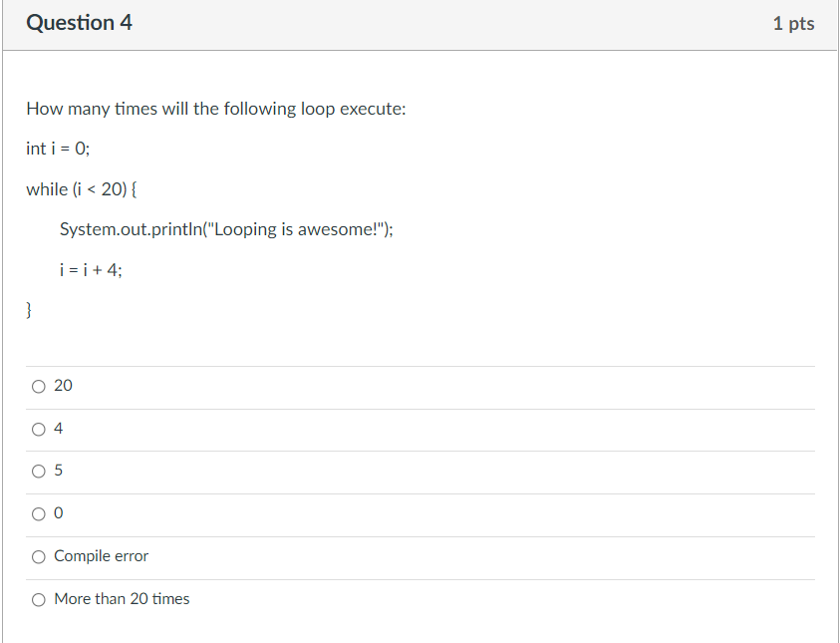This screenshot has height=643, width=840.
Task: Mark the radio button for answer 0
Action: [39, 513]
